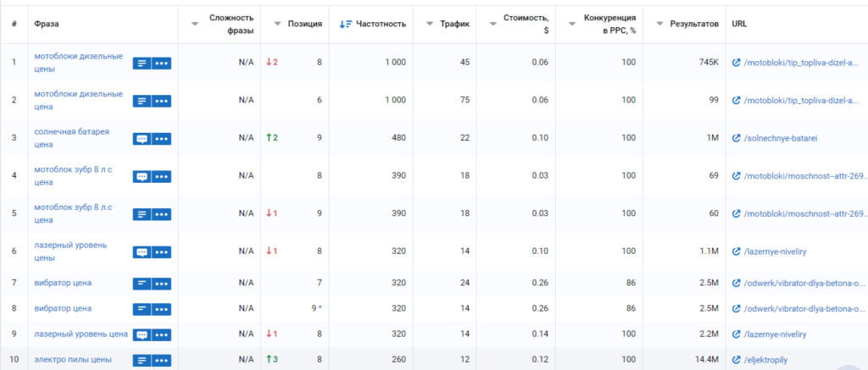The image size is (868, 370).
Task: Click the chat bubble icon for солнечная батарея цена
Action: pyautogui.click(x=142, y=139)
